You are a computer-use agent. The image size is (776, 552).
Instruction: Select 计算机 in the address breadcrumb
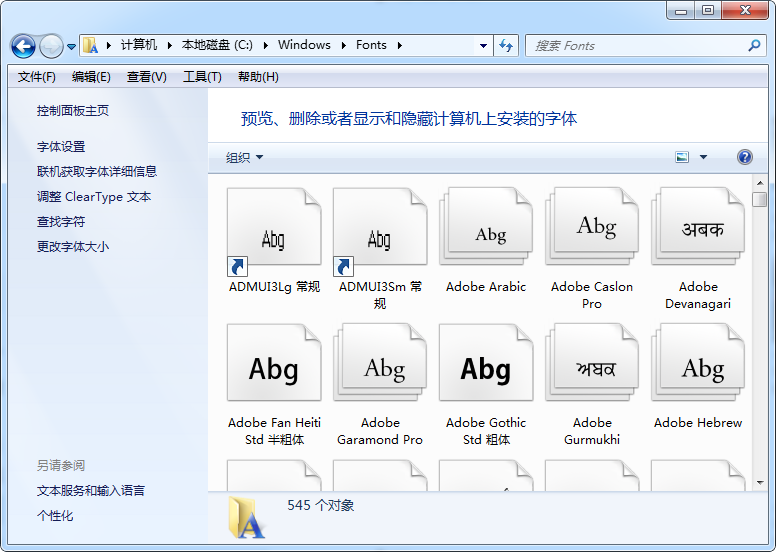click(139, 45)
